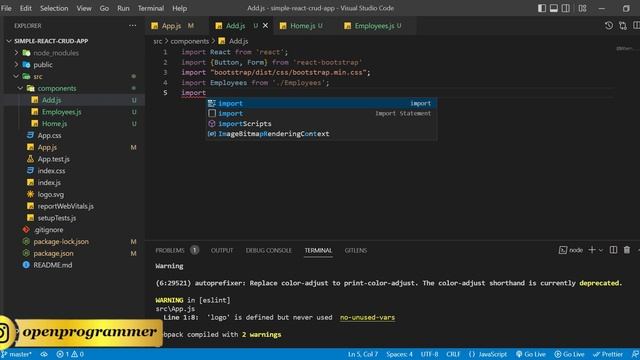
Task: Switch to the Home.js tab
Action: pos(302,26)
